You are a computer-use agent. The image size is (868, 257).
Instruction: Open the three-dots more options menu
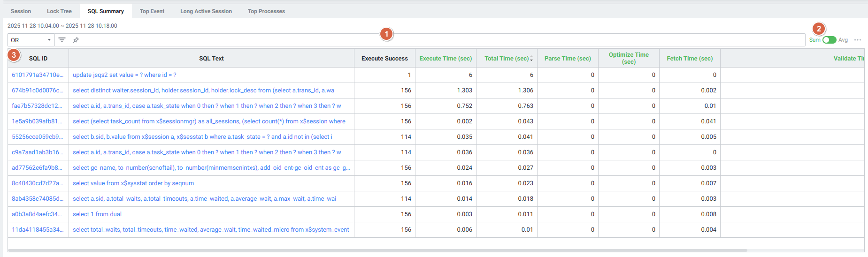click(x=858, y=40)
